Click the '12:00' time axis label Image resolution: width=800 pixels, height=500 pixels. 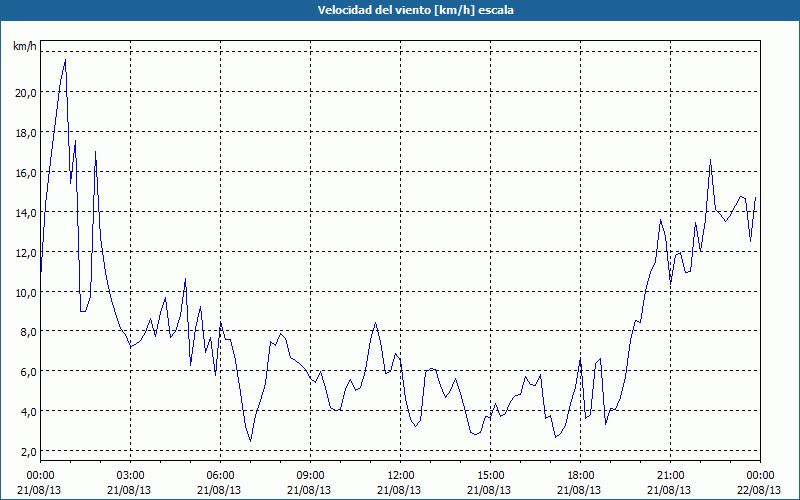pyautogui.click(x=401, y=476)
